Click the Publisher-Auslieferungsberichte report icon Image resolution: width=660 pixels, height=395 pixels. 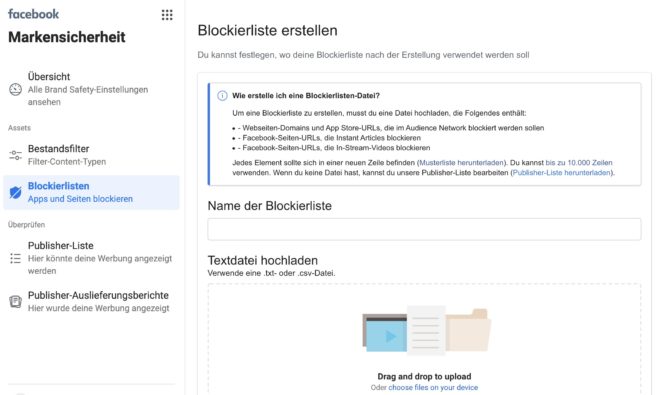click(16, 302)
